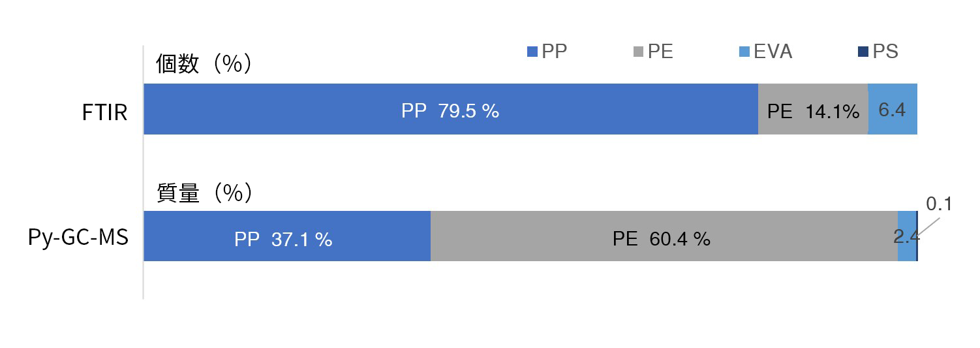Click the 個数（%） heading text
This screenshot has height=348, width=980.
coord(204,65)
